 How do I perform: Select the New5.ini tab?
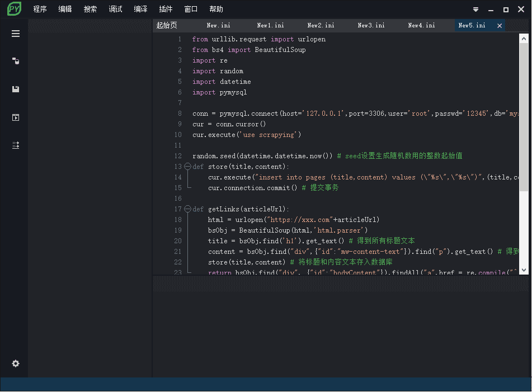472,25
